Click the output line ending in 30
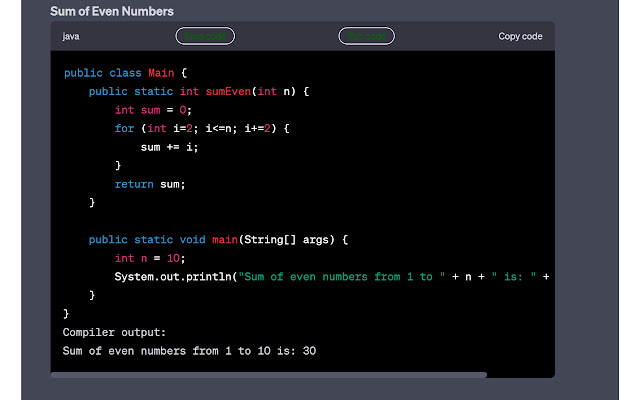Image resolution: width=640 pixels, height=400 pixels. click(189, 351)
